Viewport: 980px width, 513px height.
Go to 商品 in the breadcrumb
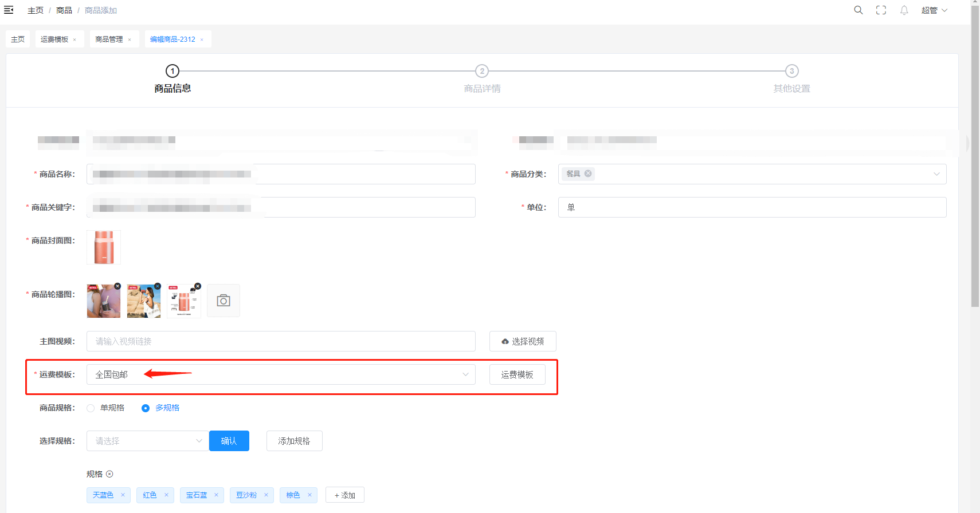(64, 10)
